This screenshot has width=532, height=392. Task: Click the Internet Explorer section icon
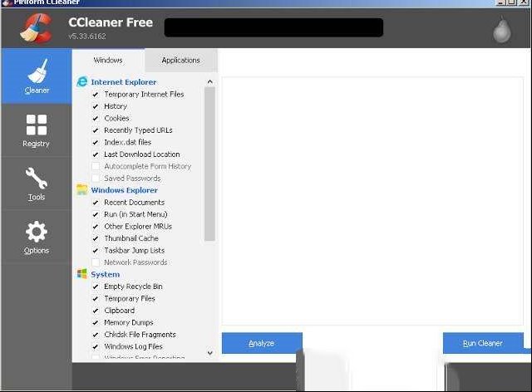[x=82, y=81]
